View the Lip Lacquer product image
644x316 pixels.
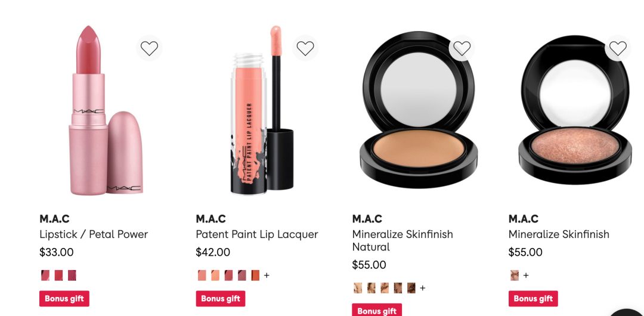(x=262, y=110)
